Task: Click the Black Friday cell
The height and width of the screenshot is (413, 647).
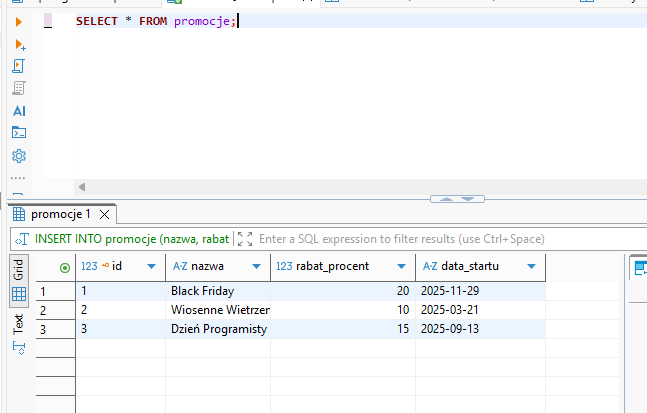Action: (x=202, y=291)
